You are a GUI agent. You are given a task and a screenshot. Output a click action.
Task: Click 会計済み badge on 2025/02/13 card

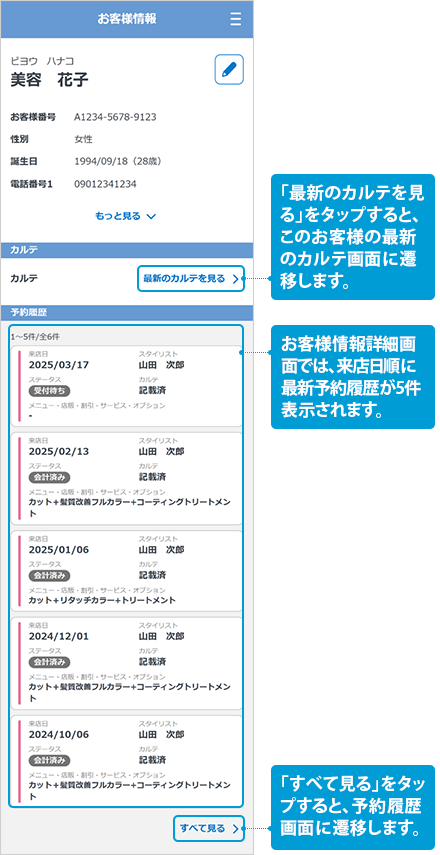[50, 477]
